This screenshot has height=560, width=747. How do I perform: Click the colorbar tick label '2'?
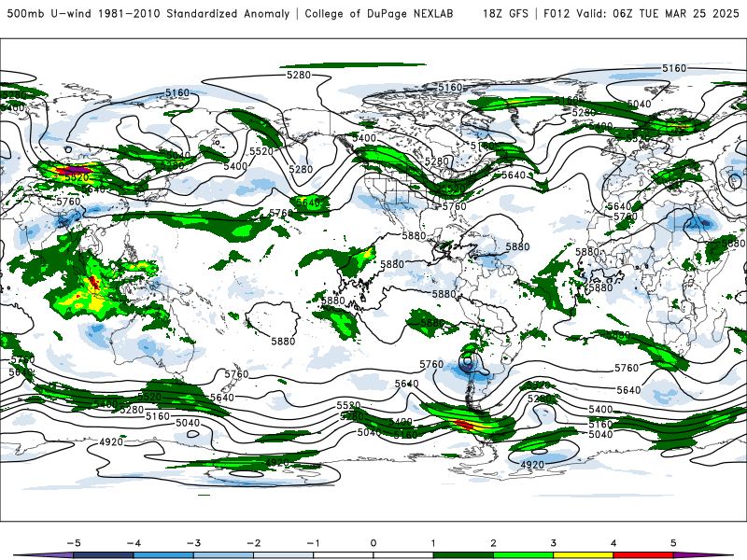[493, 543]
